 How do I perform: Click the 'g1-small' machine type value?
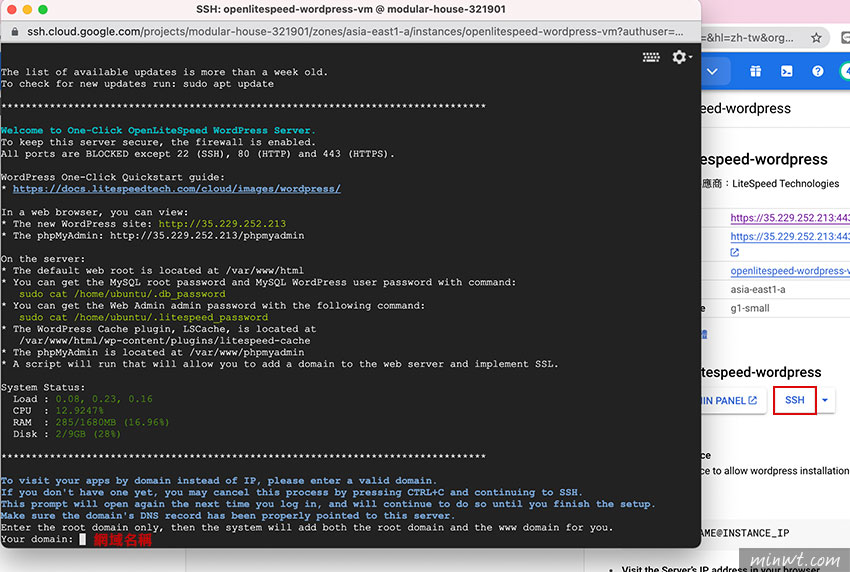pos(750,308)
